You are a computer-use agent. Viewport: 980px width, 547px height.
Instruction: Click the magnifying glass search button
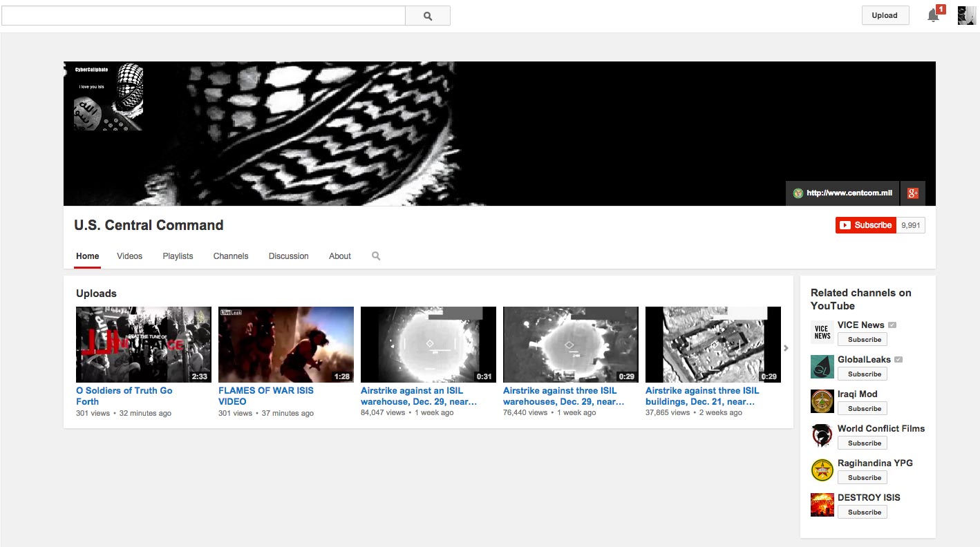click(427, 16)
